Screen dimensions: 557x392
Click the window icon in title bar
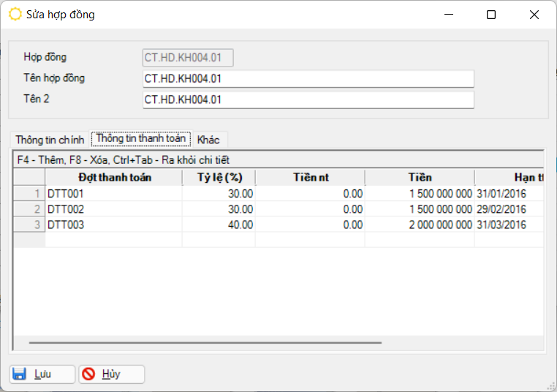(15, 15)
